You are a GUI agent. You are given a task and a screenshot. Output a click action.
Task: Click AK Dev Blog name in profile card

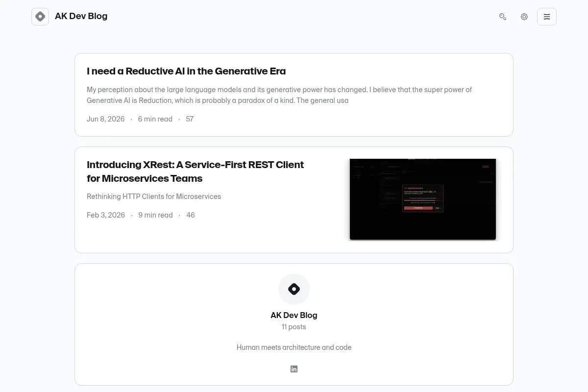tap(294, 315)
